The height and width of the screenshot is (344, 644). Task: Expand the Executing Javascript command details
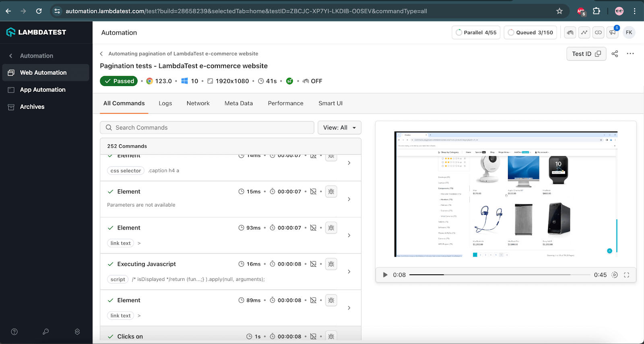pos(349,272)
